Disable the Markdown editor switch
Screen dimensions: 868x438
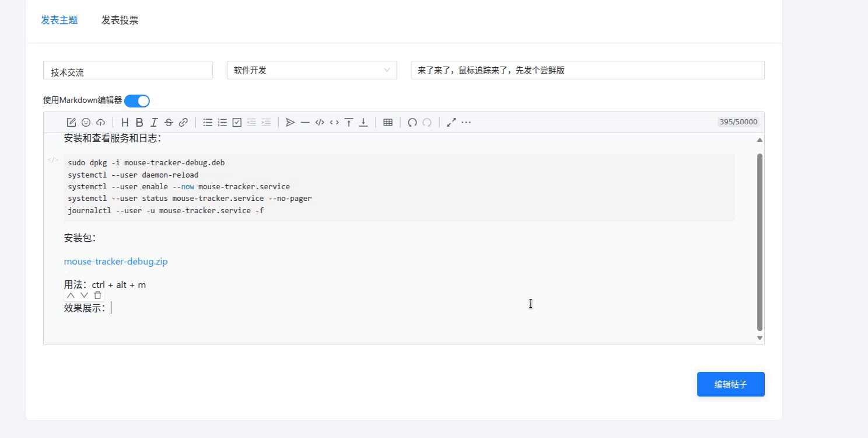point(137,101)
